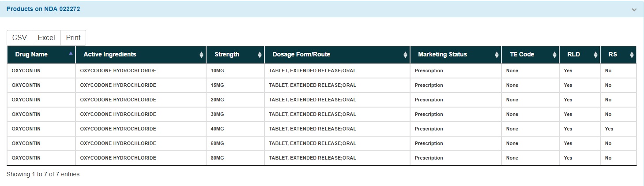Sort by the Marketing Status header

pos(442,55)
